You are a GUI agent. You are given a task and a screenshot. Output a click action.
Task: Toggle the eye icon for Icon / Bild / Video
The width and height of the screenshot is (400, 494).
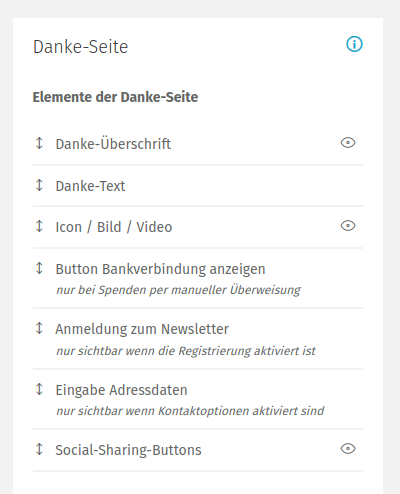click(348, 226)
